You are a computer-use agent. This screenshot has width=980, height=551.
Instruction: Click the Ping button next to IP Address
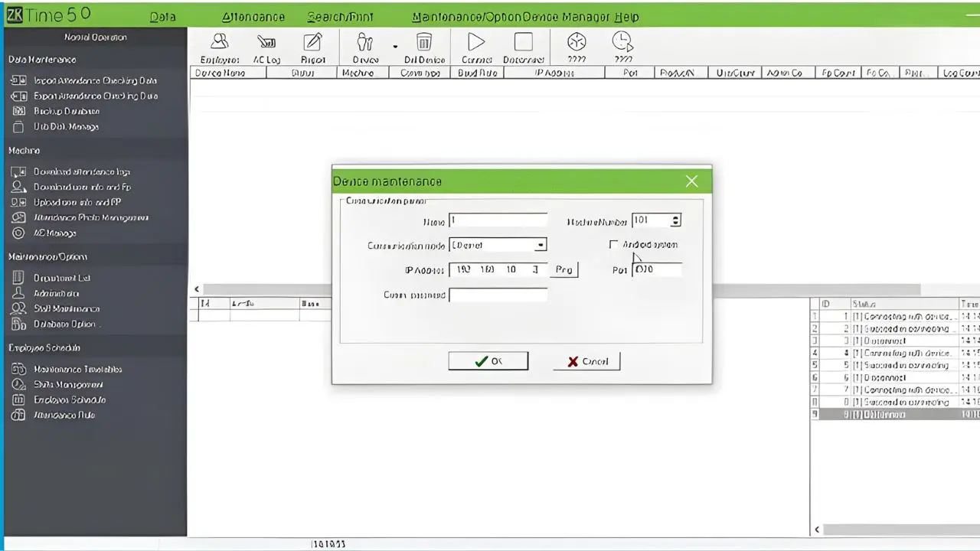coord(564,269)
